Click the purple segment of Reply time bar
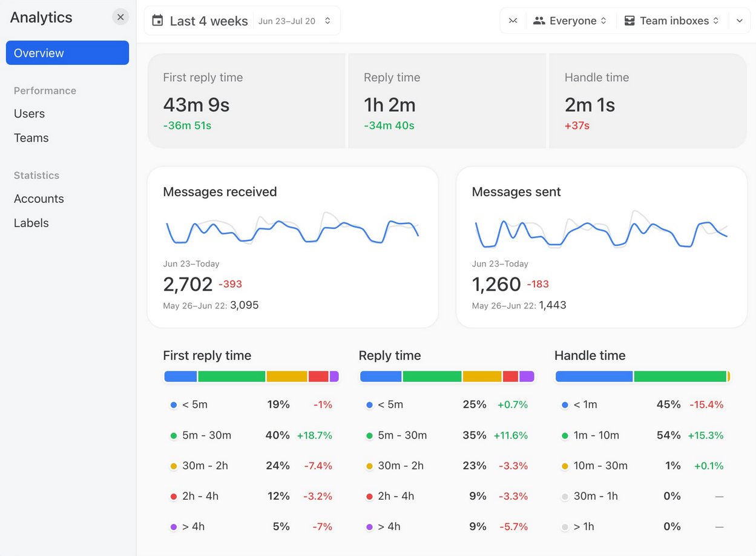 pos(527,377)
